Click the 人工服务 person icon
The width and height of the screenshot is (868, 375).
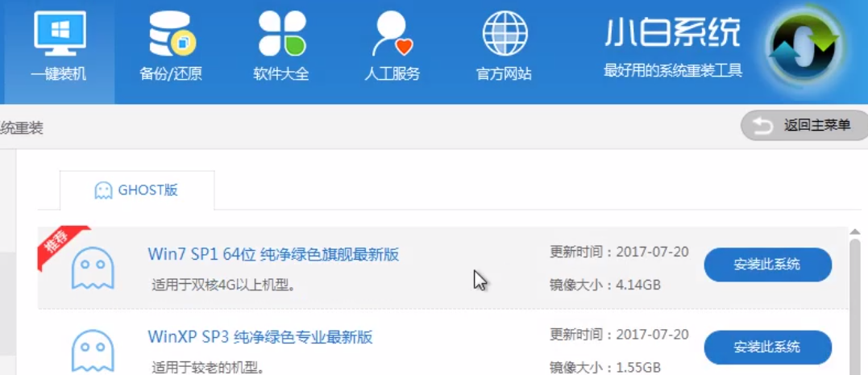(392, 35)
